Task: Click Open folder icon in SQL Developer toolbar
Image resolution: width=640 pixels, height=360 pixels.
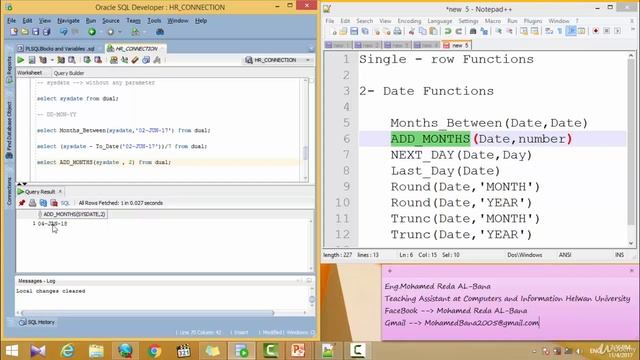Action: 25,31
